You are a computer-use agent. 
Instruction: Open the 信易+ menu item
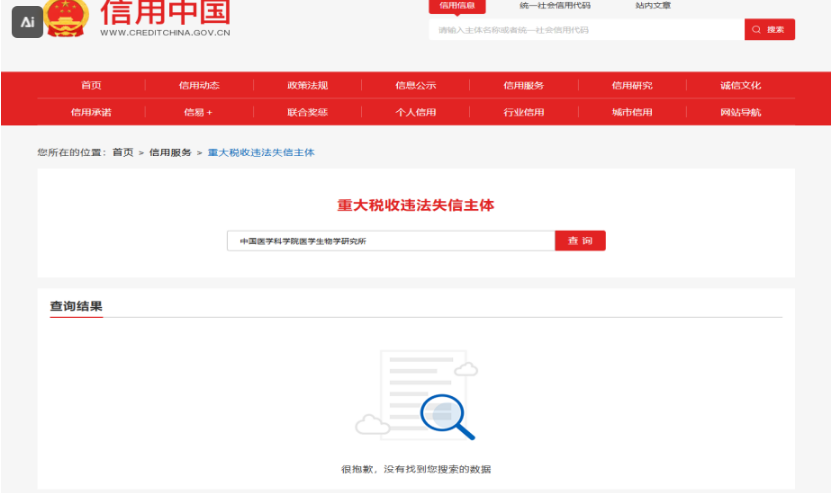pos(198,112)
